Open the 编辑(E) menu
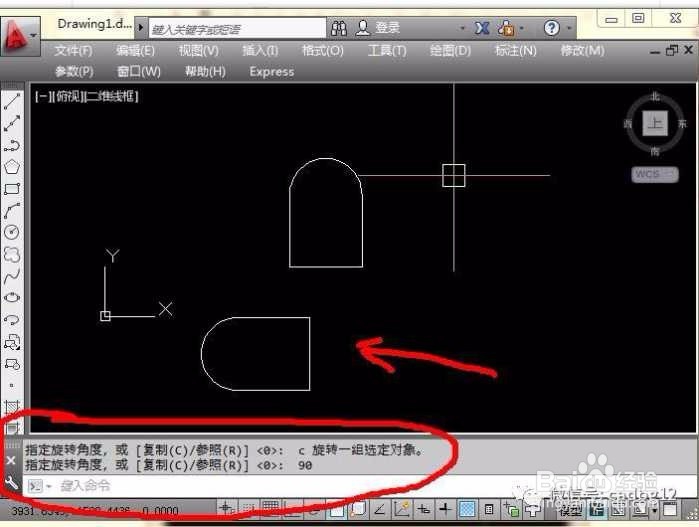 click(x=135, y=51)
